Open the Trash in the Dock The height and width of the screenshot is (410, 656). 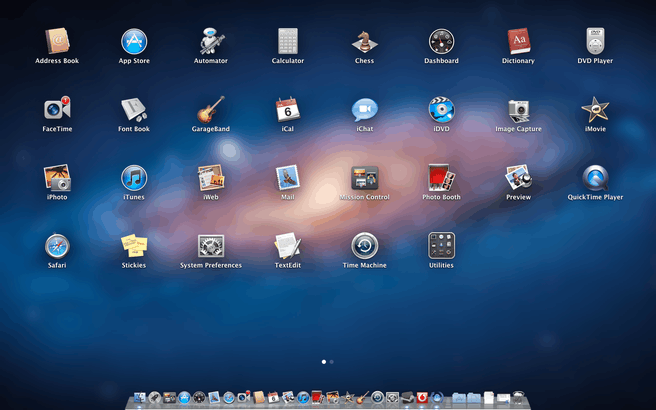(x=518, y=397)
